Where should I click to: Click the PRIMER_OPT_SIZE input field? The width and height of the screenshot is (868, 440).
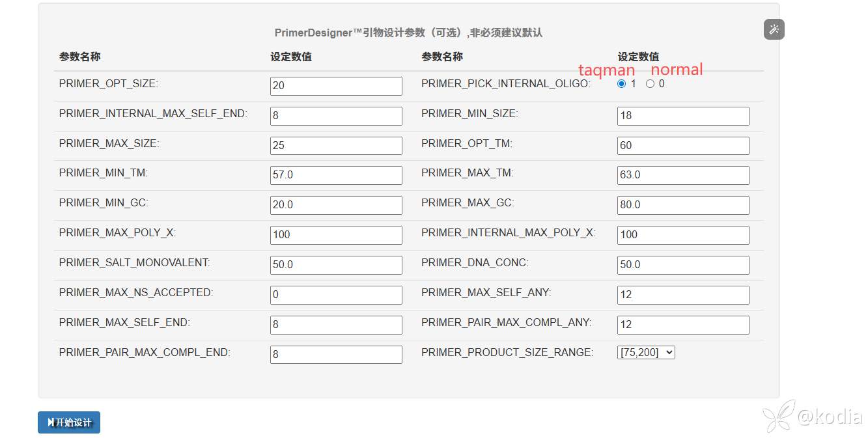pyautogui.click(x=336, y=86)
